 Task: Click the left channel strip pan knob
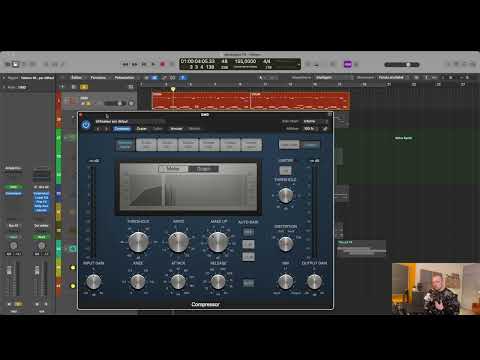pyautogui.click(x=13, y=246)
